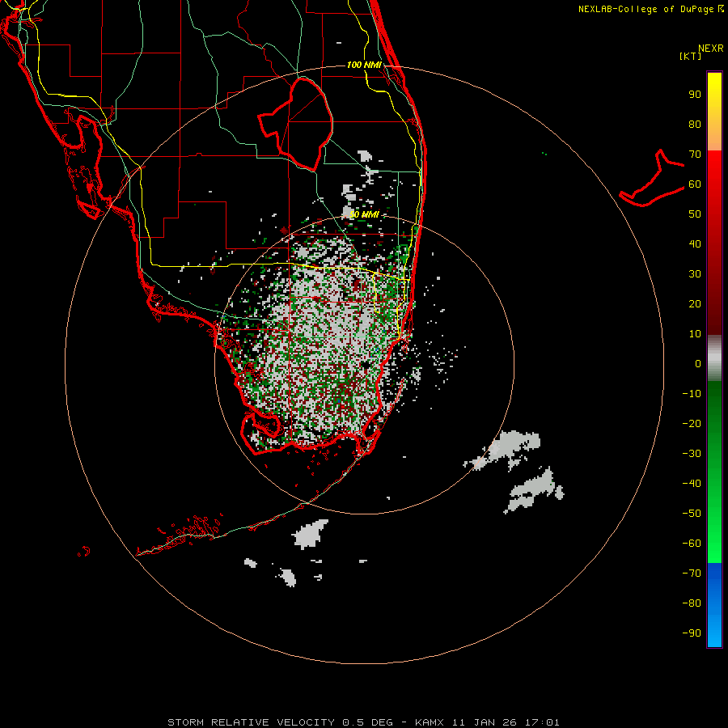The width and height of the screenshot is (728, 728).
Task: Click the -40 value on velocity scale
Action: [x=692, y=484]
